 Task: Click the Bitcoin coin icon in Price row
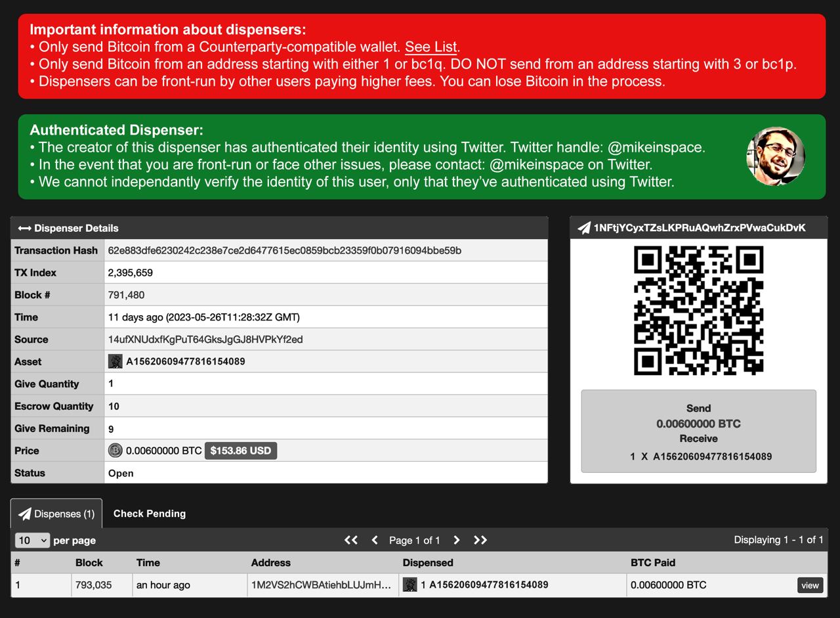[115, 451]
